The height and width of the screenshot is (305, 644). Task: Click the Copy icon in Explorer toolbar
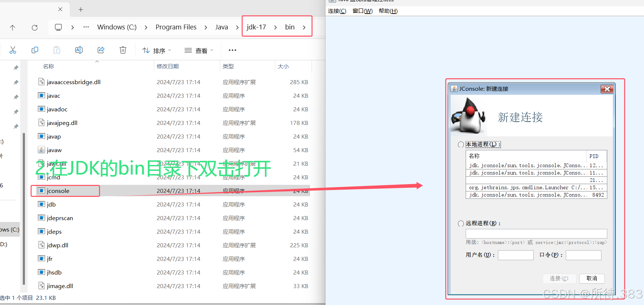click(35, 50)
